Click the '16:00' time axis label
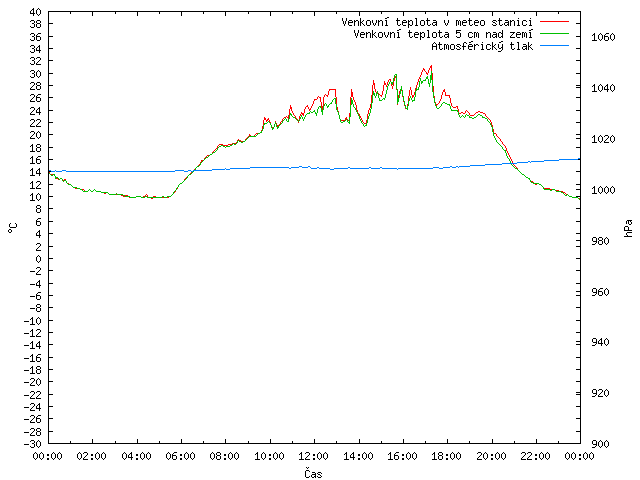The width and height of the screenshot is (640, 480). tap(402, 456)
